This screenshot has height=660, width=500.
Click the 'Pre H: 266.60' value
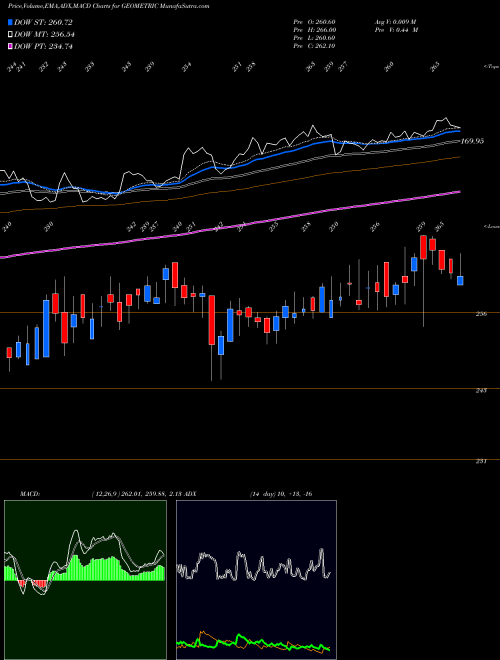314,30
